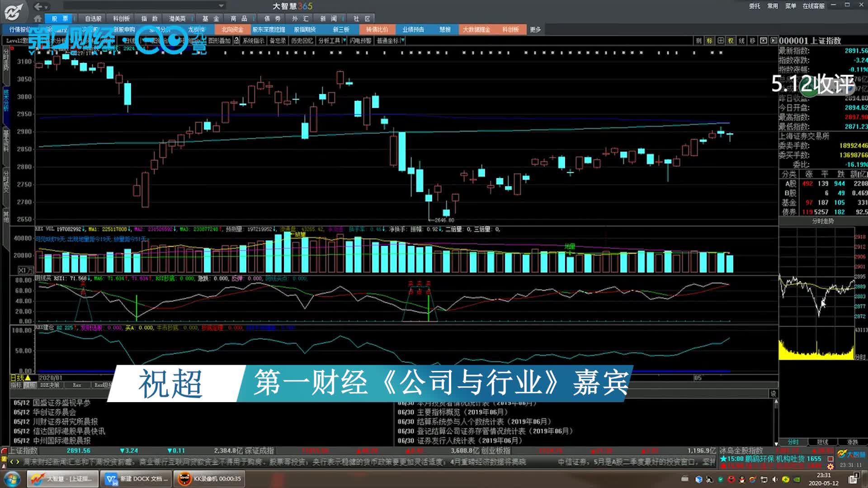Screen dimensions: 868x488
Task: Open the Windows Start button
Action: [12, 479]
